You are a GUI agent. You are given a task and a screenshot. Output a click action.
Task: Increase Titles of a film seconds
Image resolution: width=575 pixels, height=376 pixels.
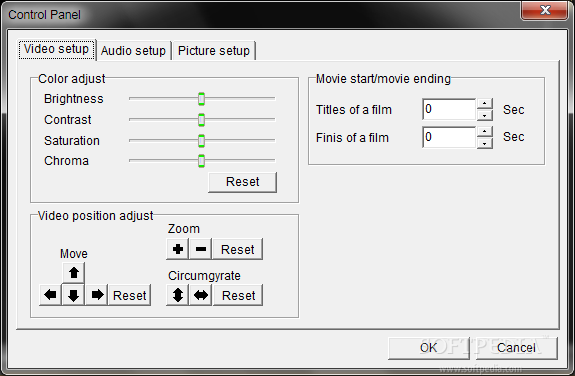coord(485,103)
